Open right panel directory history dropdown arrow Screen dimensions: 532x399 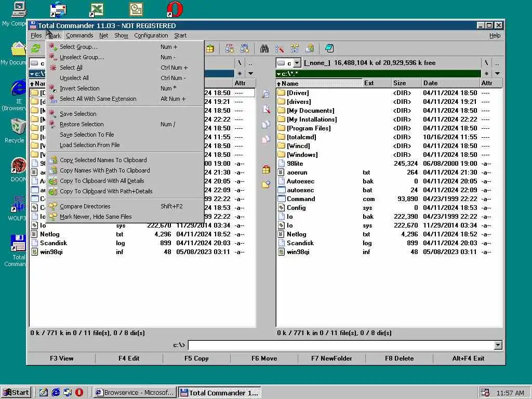point(497,74)
